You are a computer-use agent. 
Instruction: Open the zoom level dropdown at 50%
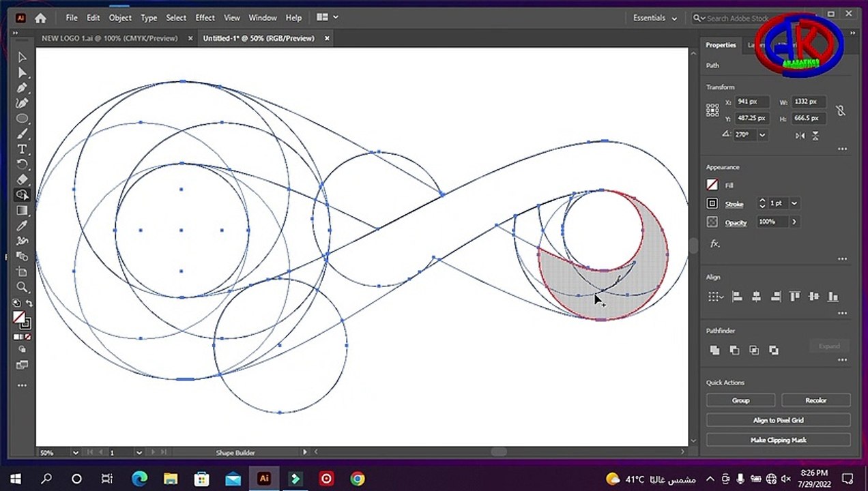point(75,452)
